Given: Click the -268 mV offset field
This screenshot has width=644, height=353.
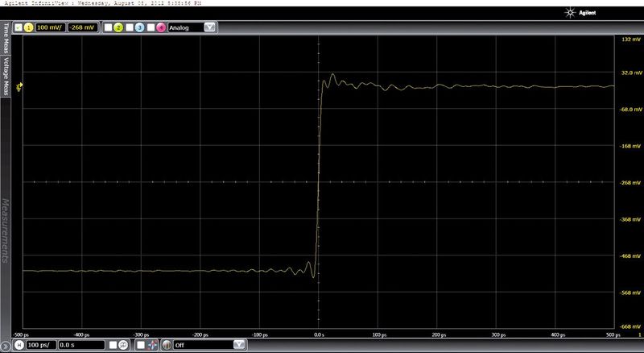Looking at the screenshot, I should point(83,27).
